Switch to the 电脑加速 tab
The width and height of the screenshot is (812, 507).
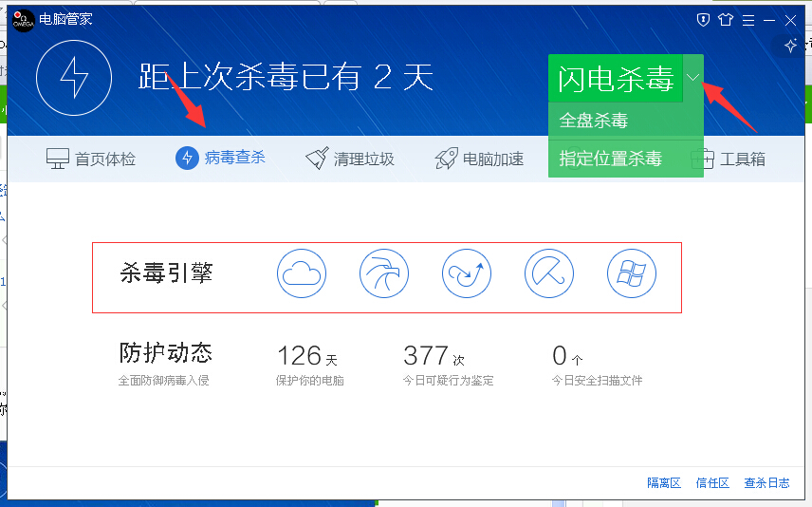tap(479, 159)
